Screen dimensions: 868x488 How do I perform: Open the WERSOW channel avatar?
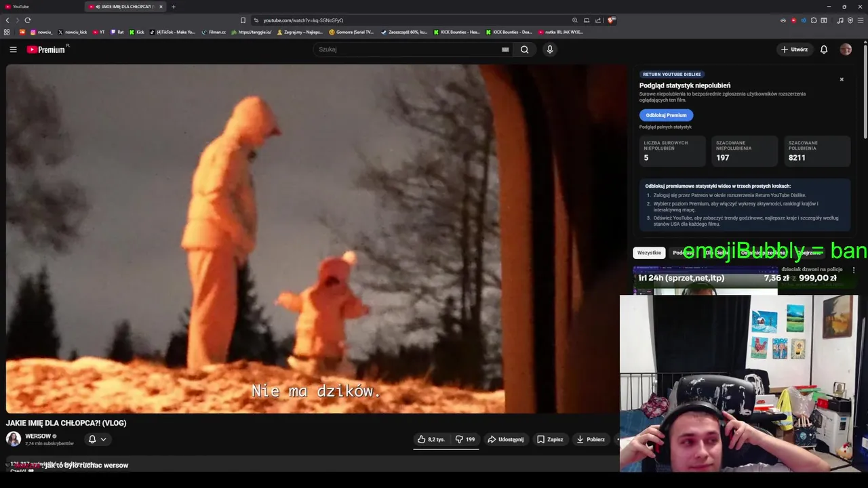tap(14, 439)
